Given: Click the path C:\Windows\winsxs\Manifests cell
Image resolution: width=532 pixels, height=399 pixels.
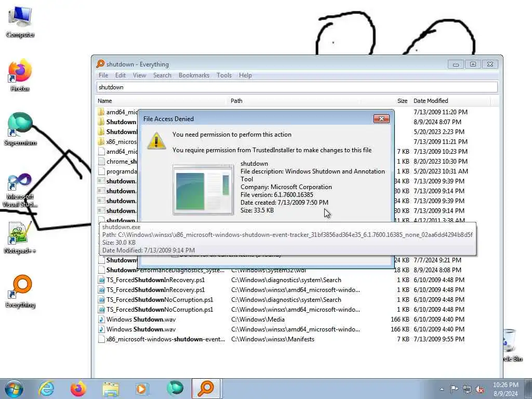Looking at the screenshot, I should (x=273, y=339).
